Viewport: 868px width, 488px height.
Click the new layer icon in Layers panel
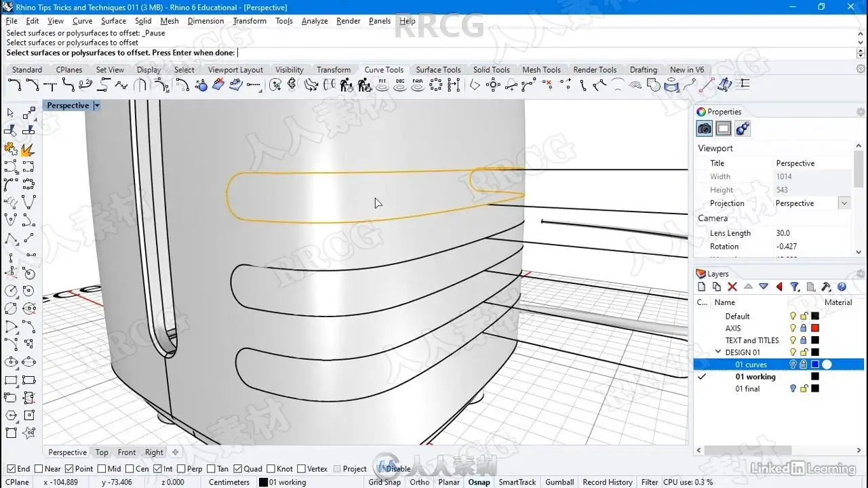[x=702, y=287]
